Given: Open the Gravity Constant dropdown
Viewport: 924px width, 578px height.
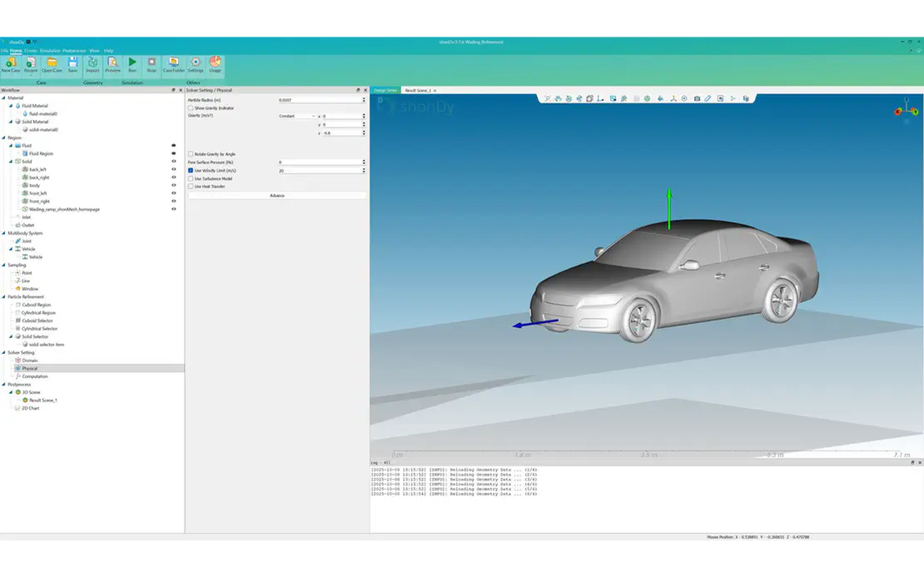Looking at the screenshot, I should (x=297, y=117).
